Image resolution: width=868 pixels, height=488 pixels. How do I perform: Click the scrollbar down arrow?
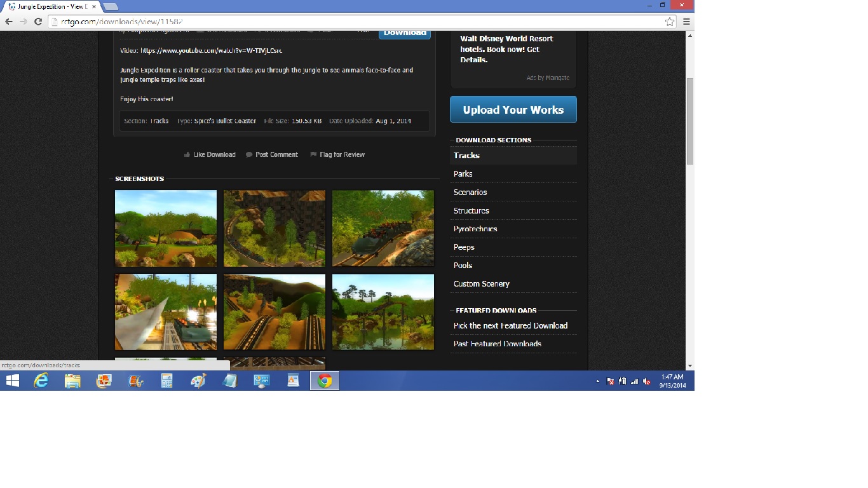coord(689,366)
